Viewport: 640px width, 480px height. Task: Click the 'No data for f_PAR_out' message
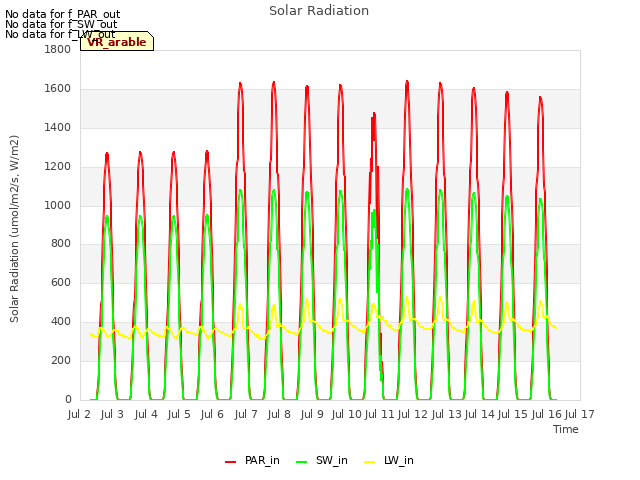point(62,14)
